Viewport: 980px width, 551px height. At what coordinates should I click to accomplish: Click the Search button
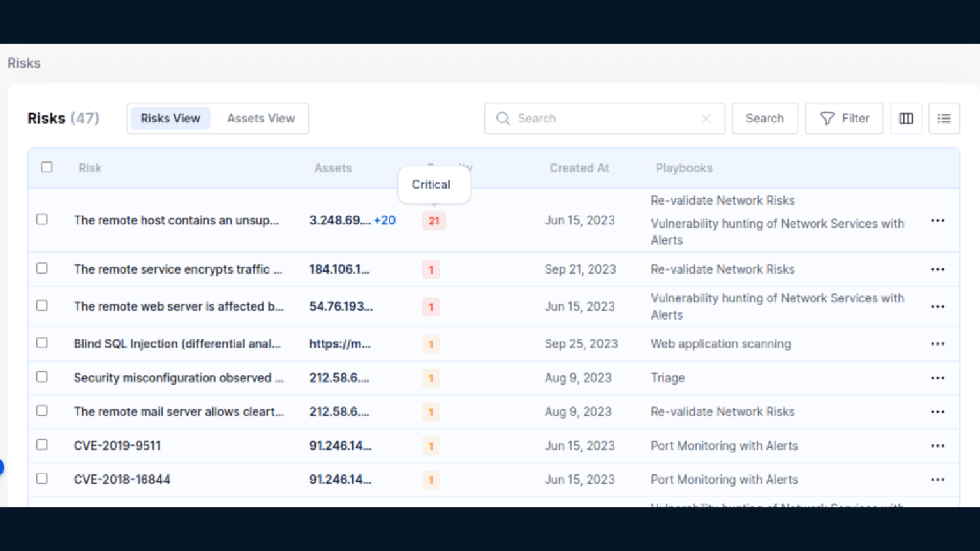click(765, 119)
